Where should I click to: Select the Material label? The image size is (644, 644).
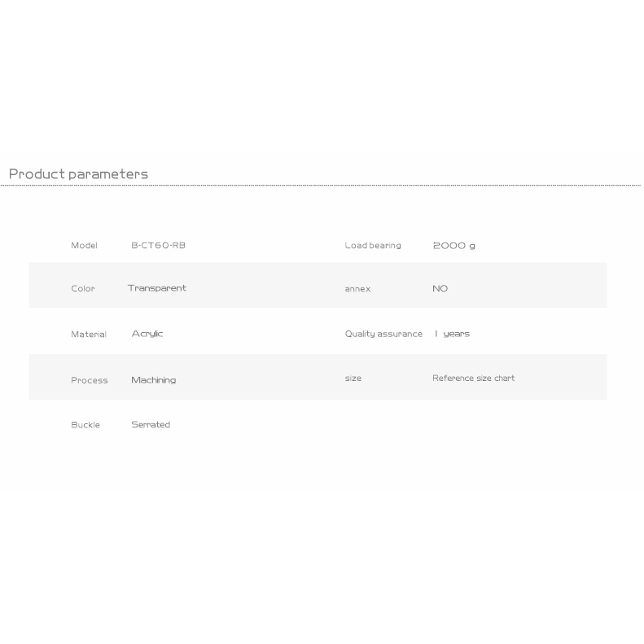(89, 334)
